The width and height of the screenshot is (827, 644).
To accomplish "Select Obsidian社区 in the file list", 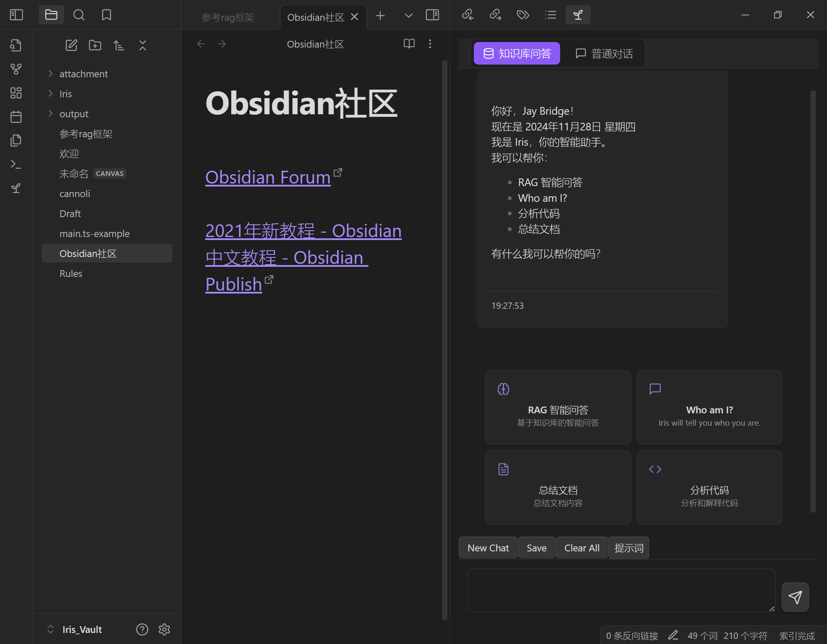I will coord(107,254).
